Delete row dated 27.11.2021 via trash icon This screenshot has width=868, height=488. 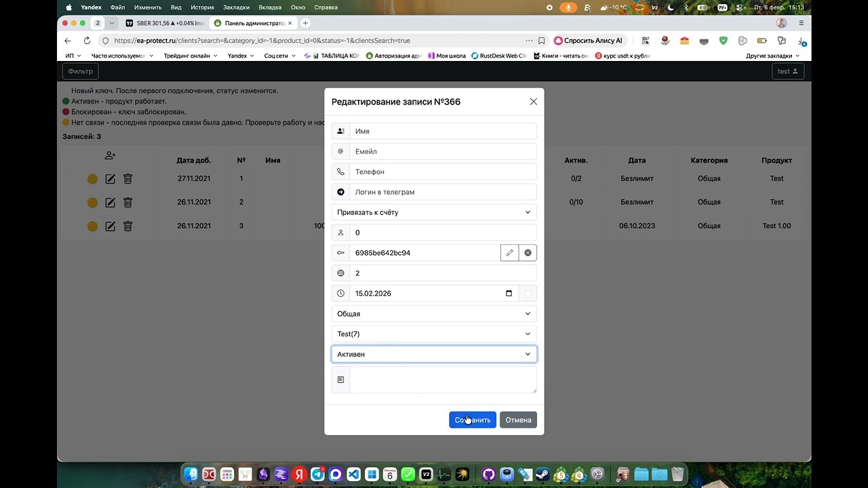[x=127, y=179]
